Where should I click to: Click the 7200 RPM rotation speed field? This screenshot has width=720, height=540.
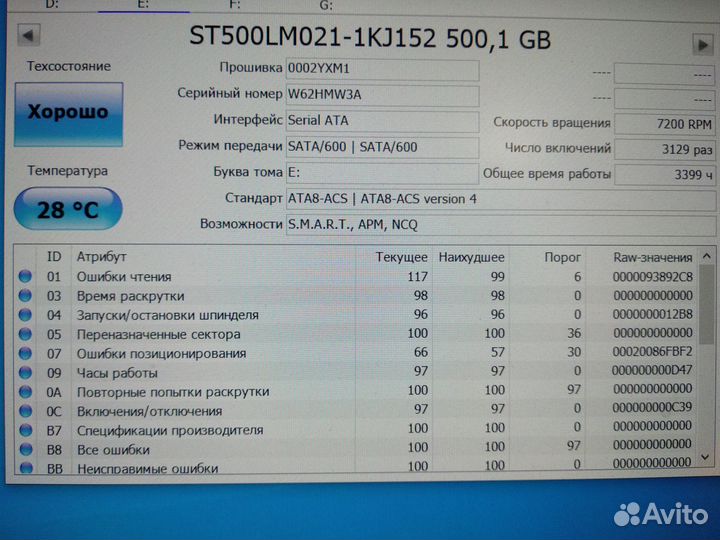(x=664, y=124)
